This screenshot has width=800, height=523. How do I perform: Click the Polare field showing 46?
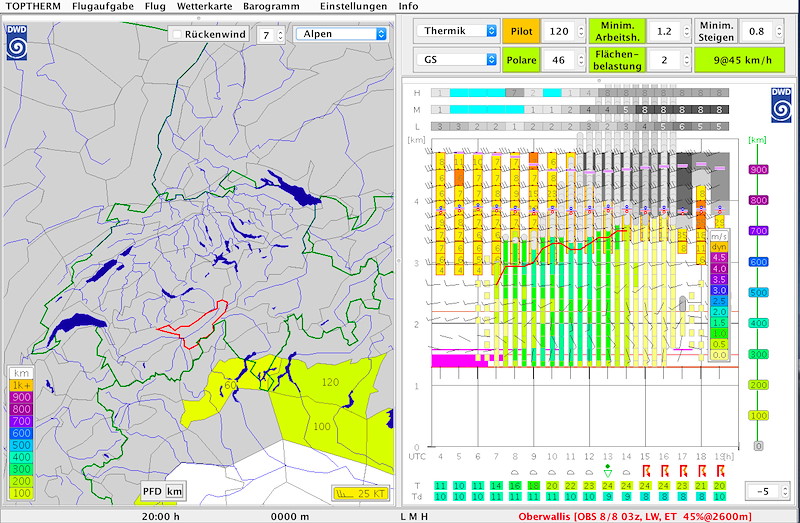click(559, 60)
